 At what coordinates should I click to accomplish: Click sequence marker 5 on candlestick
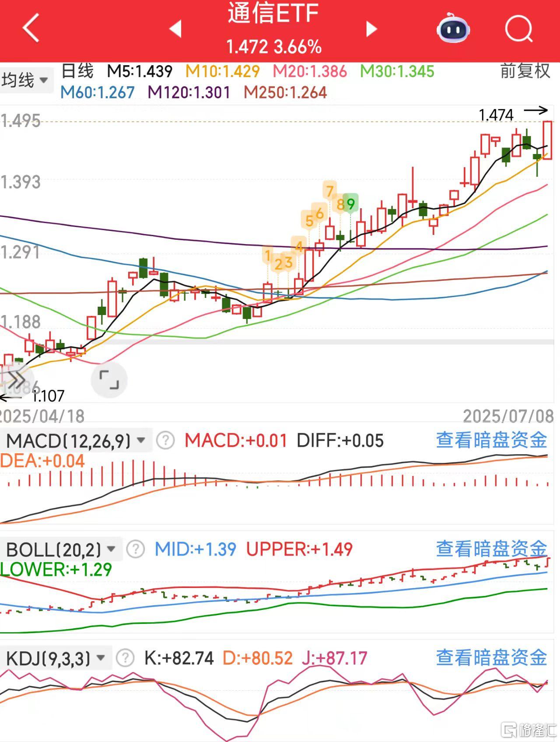[309, 220]
